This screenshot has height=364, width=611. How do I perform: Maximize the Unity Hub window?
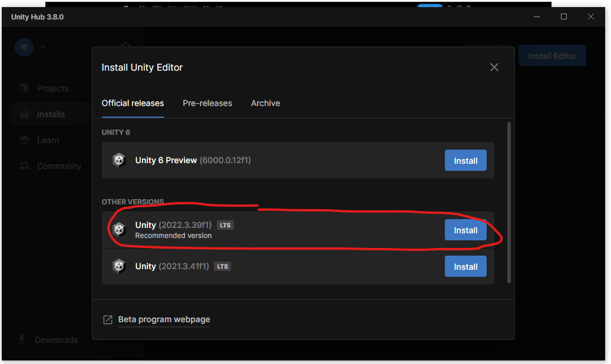[563, 16]
